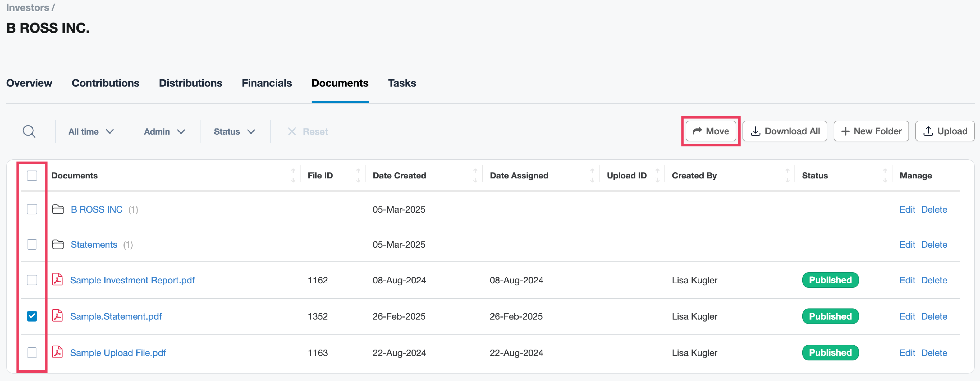This screenshot has width=980, height=381.
Task: Switch to the Financials tab
Action: click(x=267, y=83)
